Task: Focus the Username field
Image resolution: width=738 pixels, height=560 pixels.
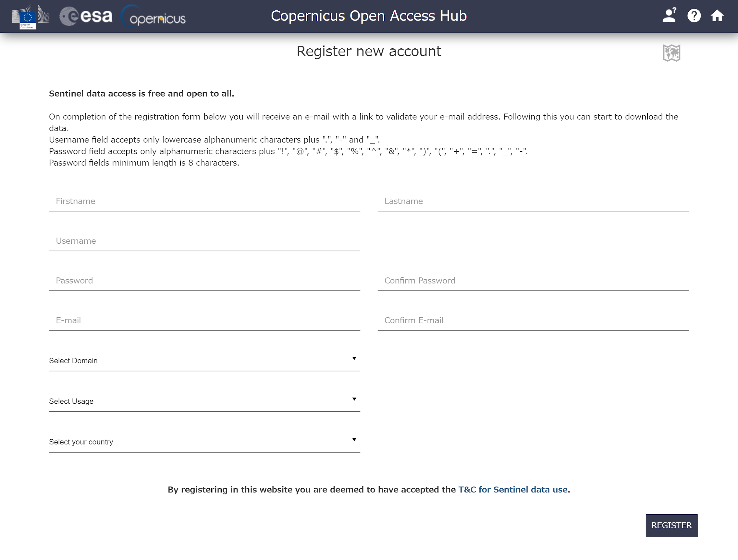Action: [x=205, y=241]
